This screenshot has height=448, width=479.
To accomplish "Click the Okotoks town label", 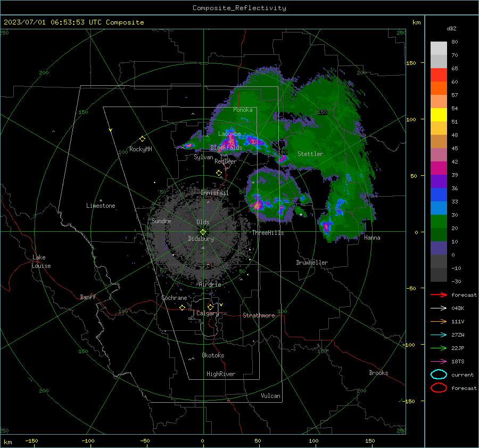I will pos(213,355).
